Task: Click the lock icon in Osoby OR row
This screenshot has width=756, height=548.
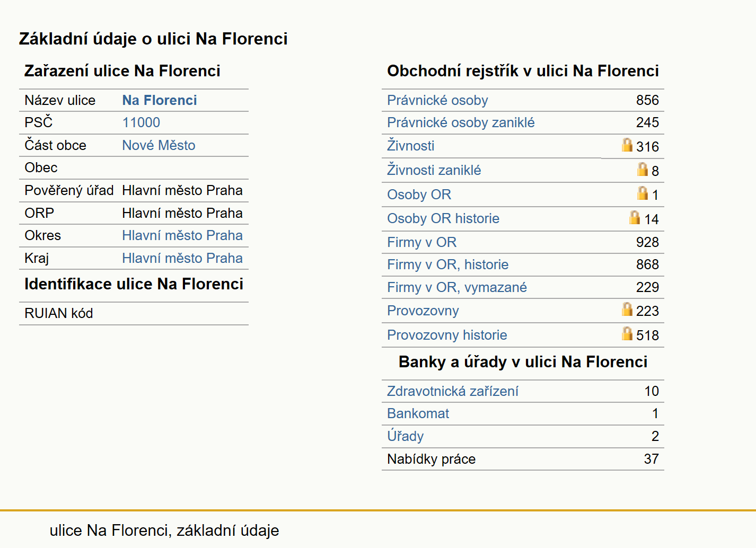Action: pyautogui.click(x=643, y=193)
